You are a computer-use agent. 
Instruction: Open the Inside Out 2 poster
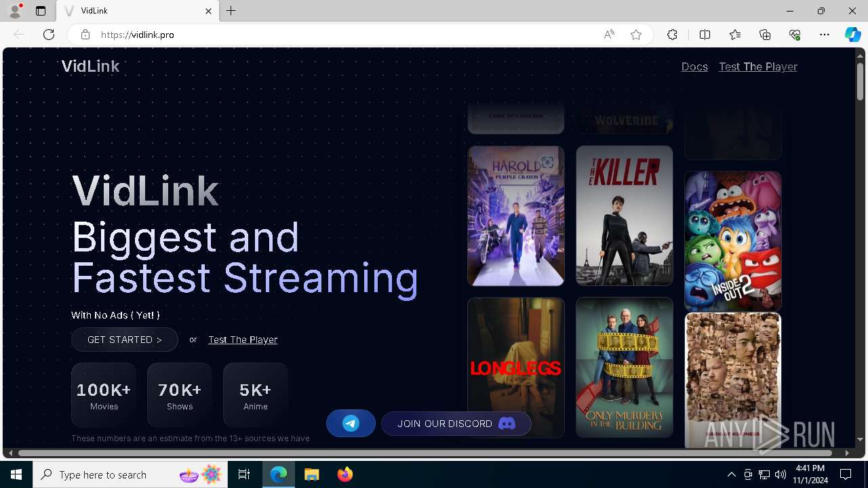(x=733, y=241)
